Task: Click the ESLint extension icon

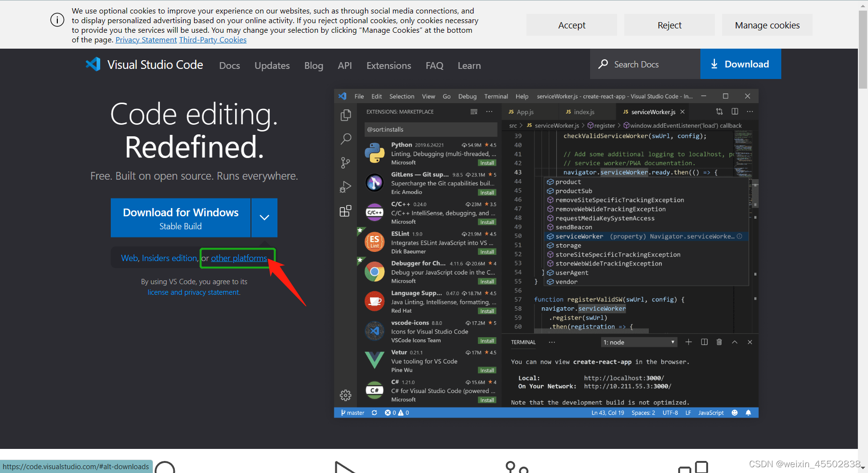Action: point(374,242)
